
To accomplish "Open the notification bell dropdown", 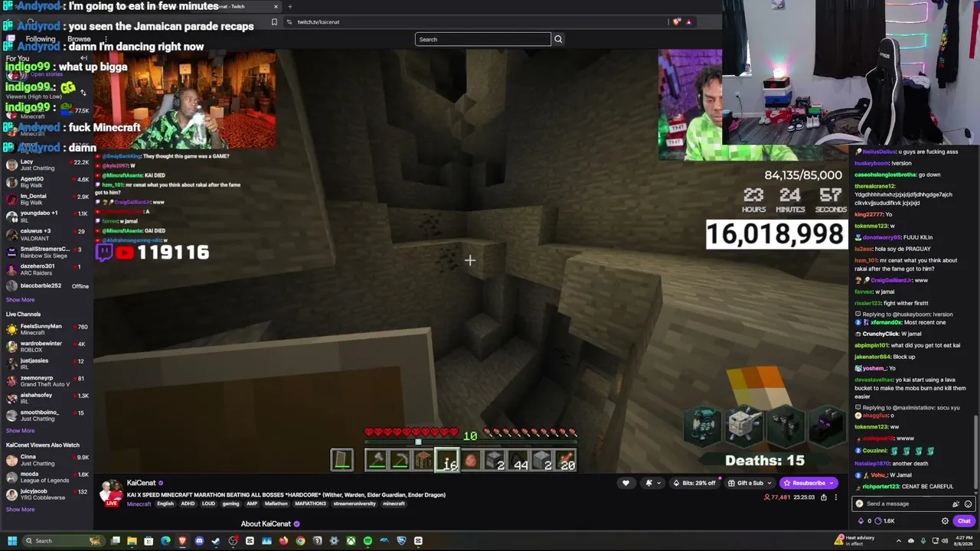I will pyautogui.click(x=652, y=483).
